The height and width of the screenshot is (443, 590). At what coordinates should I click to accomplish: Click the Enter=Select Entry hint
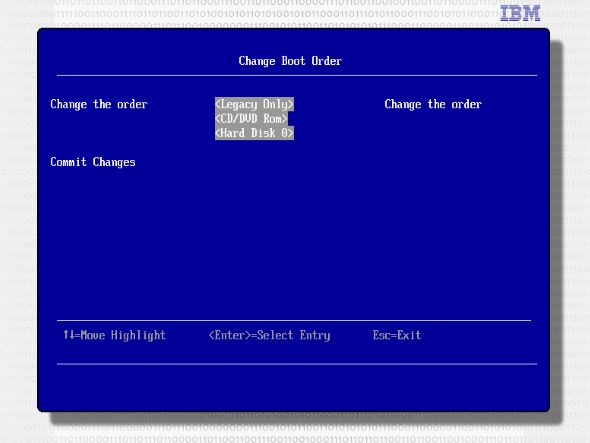tap(269, 335)
